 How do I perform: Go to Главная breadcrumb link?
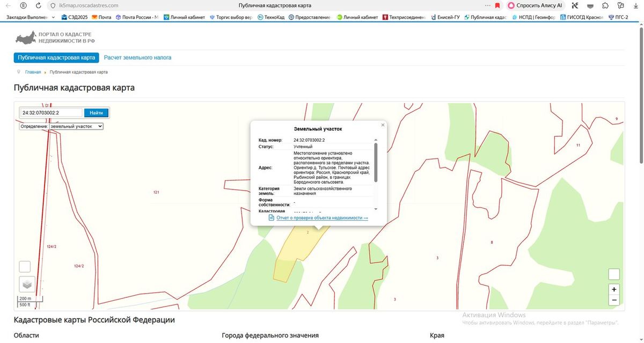[33, 72]
